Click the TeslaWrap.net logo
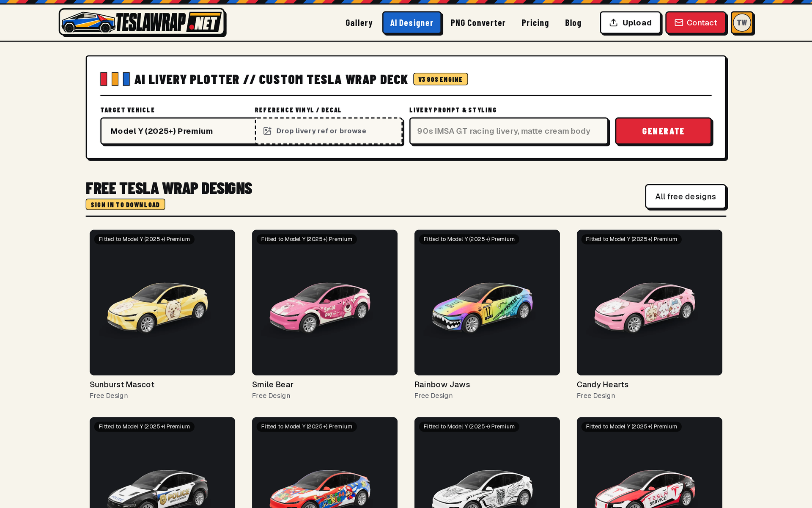The width and height of the screenshot is (812, 508). tap(142, 22)
